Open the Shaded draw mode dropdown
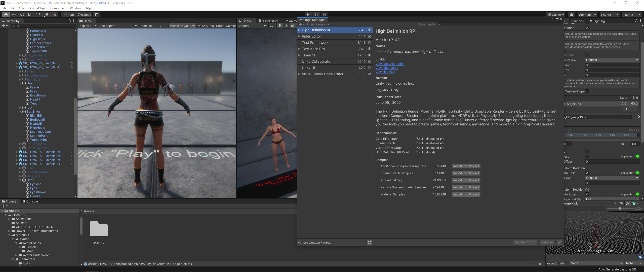 point(252,26)
